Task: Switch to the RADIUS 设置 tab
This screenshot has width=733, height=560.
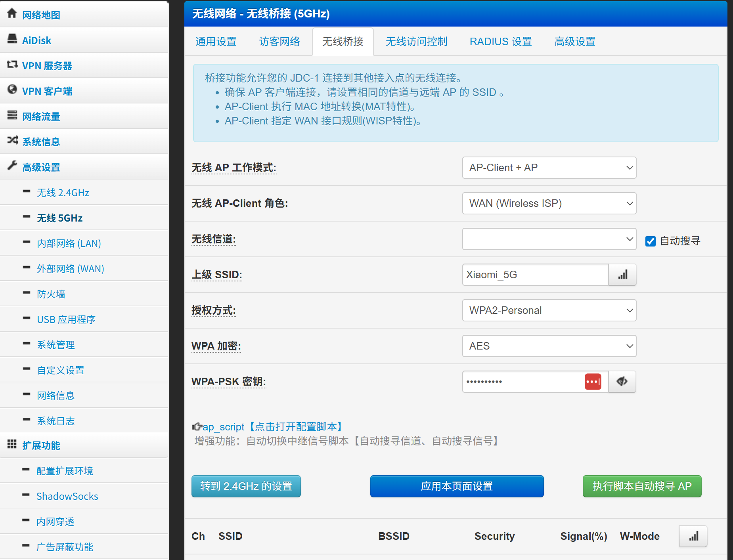Action: pos(500,42)
